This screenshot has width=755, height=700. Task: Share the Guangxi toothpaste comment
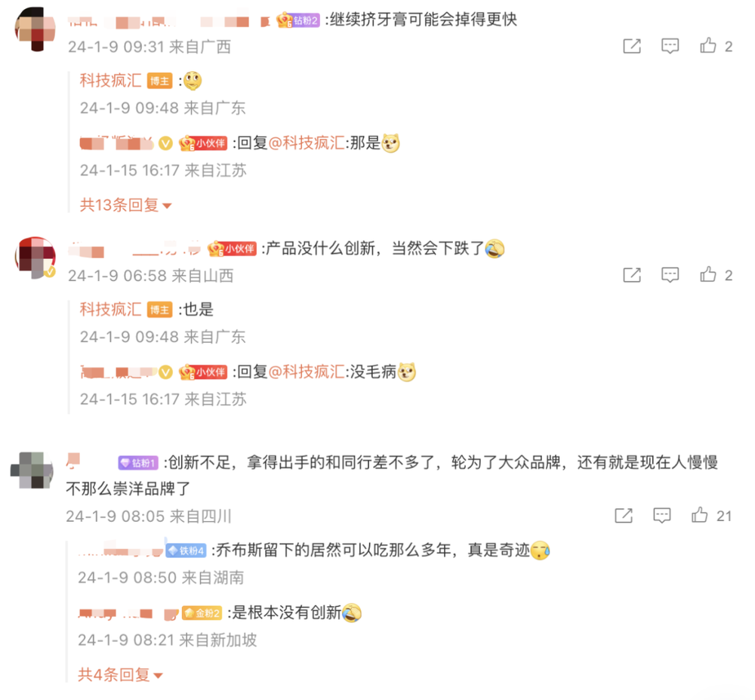[x=632, y=46]
